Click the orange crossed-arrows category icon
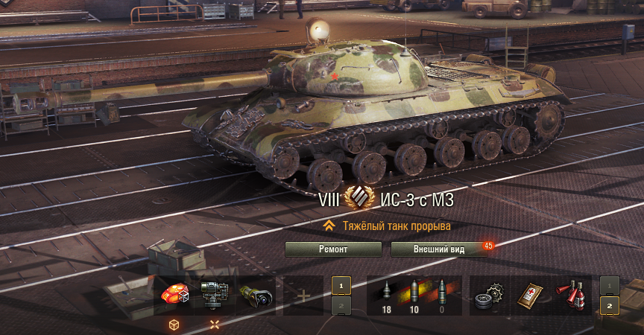644x335 pixels. pyautogui.click(x=215, y=325)
